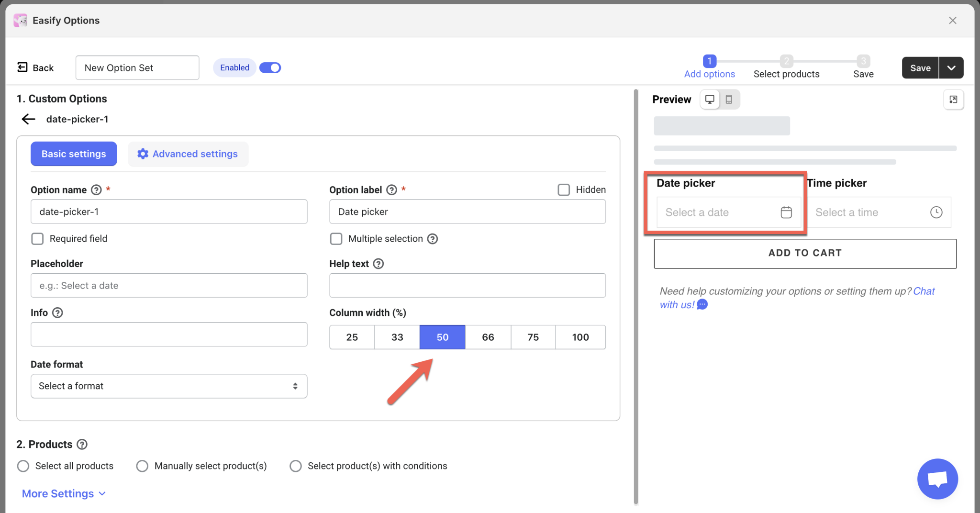This screenshot has width=980, height=513.
Task: Expand More Settings section
Action: pyautogui.click(x=63, y=494)
